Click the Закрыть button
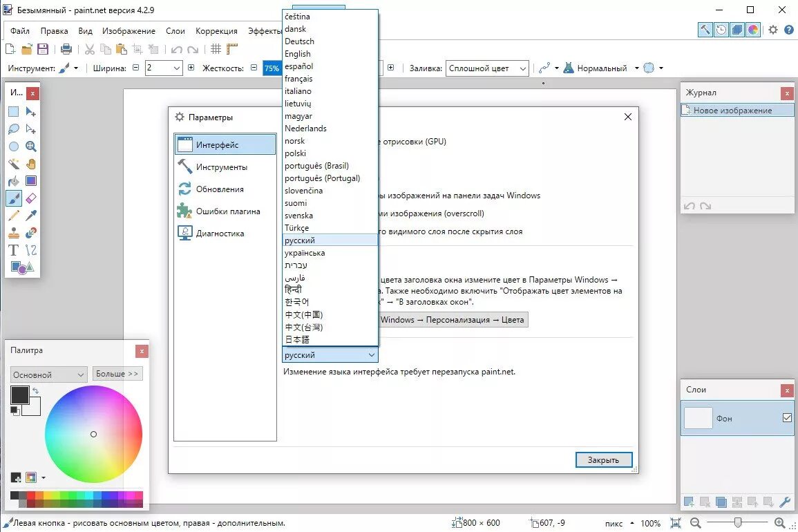Image resolution: width=798 pixels, height=532 pixels. pos(604,459)
